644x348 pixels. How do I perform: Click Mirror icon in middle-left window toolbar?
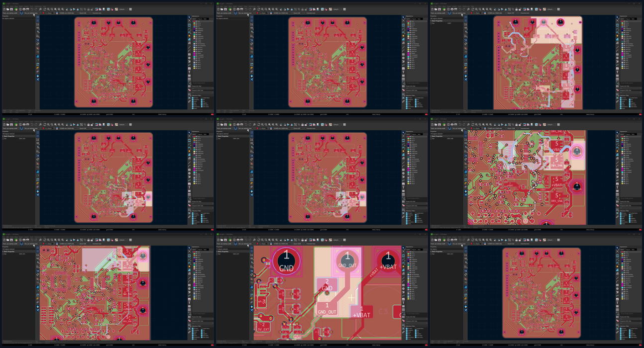(78, 124)
